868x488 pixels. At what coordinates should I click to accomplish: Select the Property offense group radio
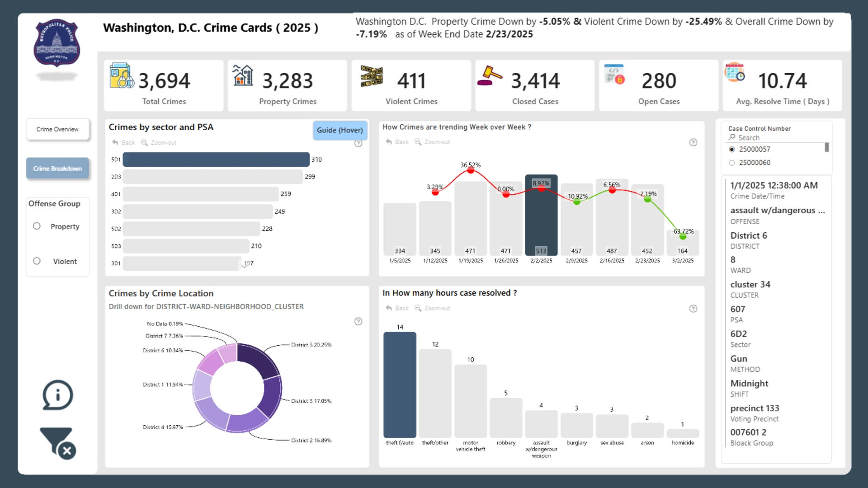(x=37, y=226)
